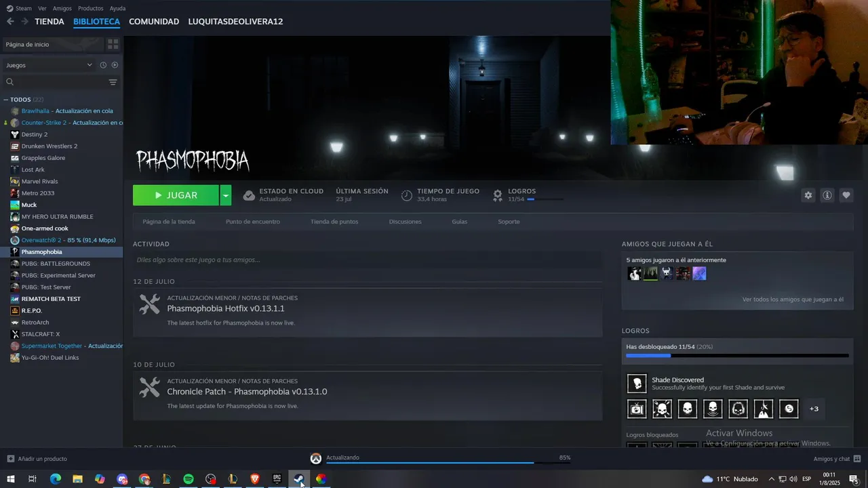Image resolution: width=868 pixels, height=488 pixels.
Task: Open the Shade Discovered achievement icon
Action: pyautogui.click(x=637, y=384)
